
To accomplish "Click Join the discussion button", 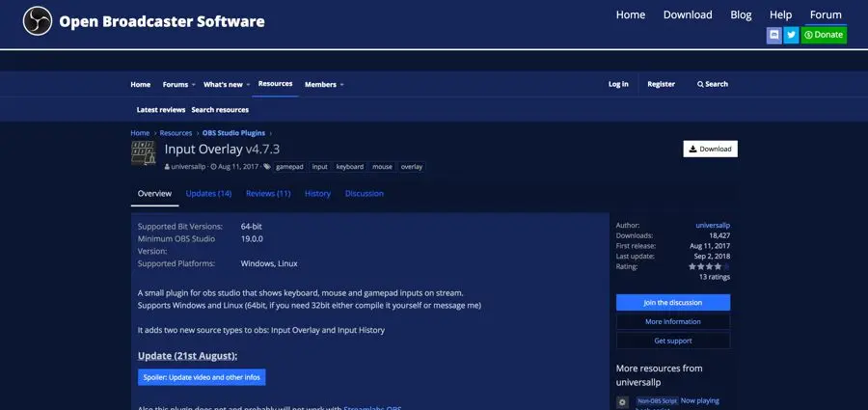I will (672, 302).
